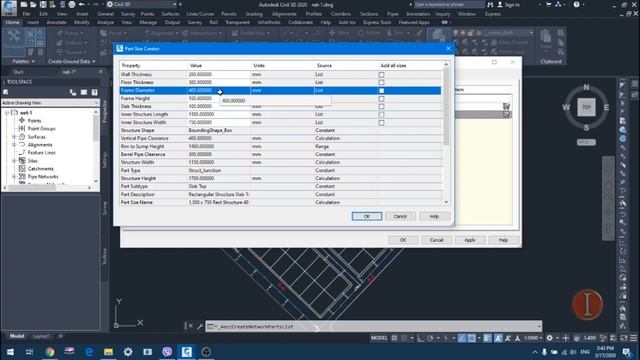Click OK in the background dialog
This screenshot has width=640, height=360.
click(403, 240)
